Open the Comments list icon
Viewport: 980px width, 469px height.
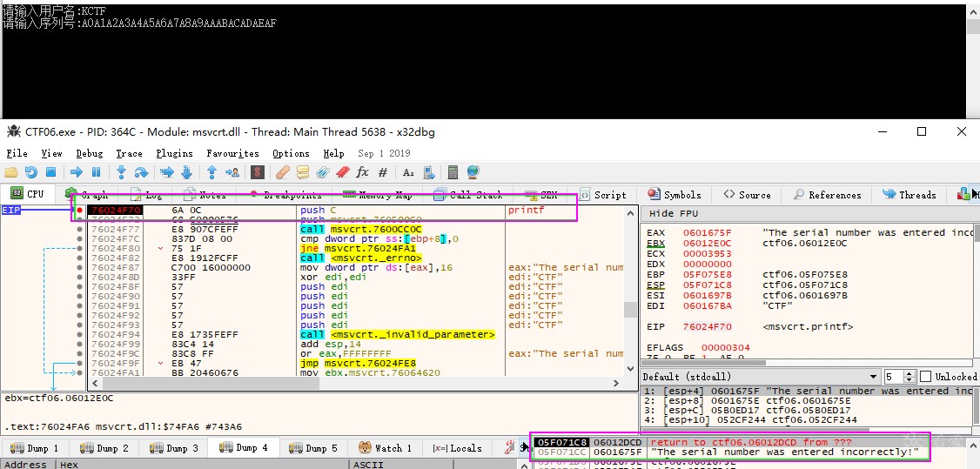(303, 172)
